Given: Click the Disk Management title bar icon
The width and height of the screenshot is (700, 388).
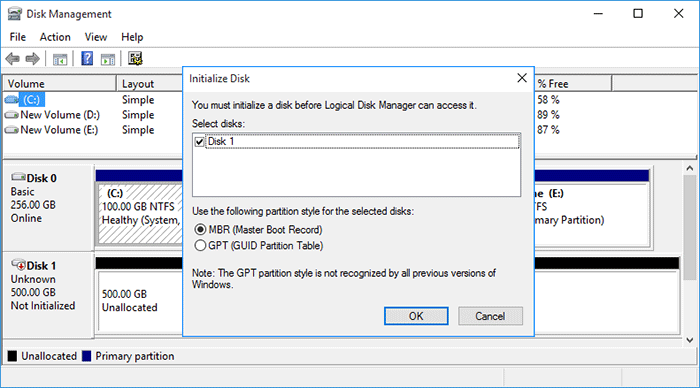Looking at the screenshot, I should [x=14, y=14].
